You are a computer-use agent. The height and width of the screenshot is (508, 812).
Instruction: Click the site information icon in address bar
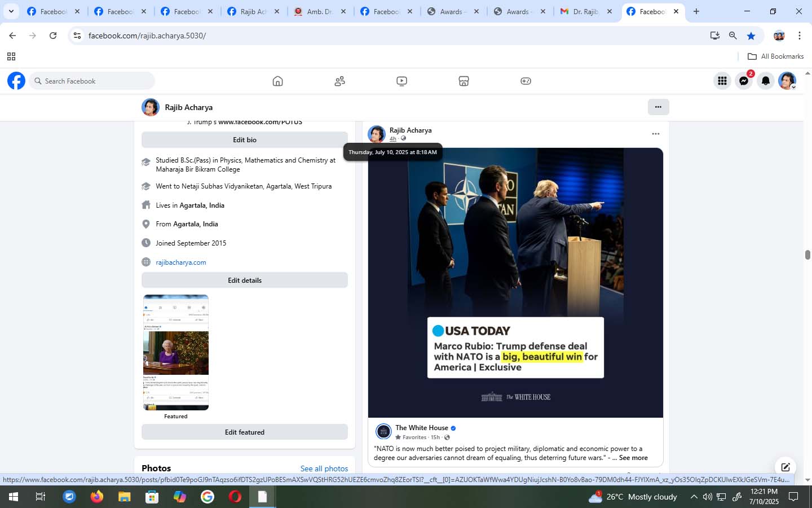click(77, 36)
